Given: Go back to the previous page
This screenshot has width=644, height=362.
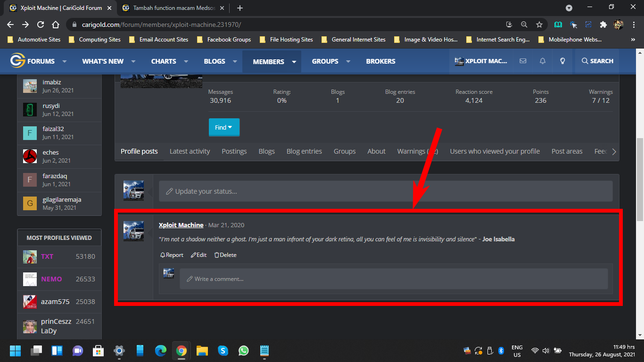Looking at the screenshot, I should 10,25.
